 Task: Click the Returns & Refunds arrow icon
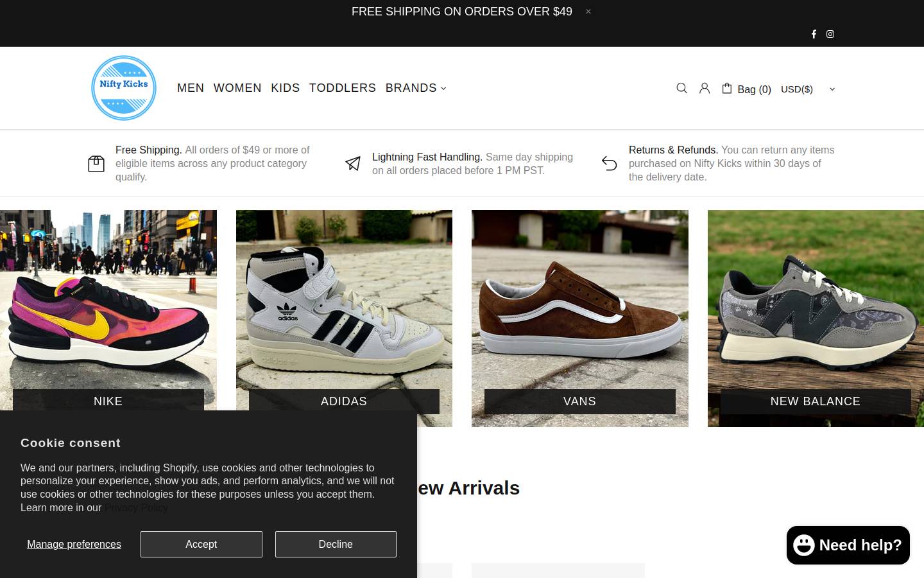pyautogui.click(x=610, y=164)
